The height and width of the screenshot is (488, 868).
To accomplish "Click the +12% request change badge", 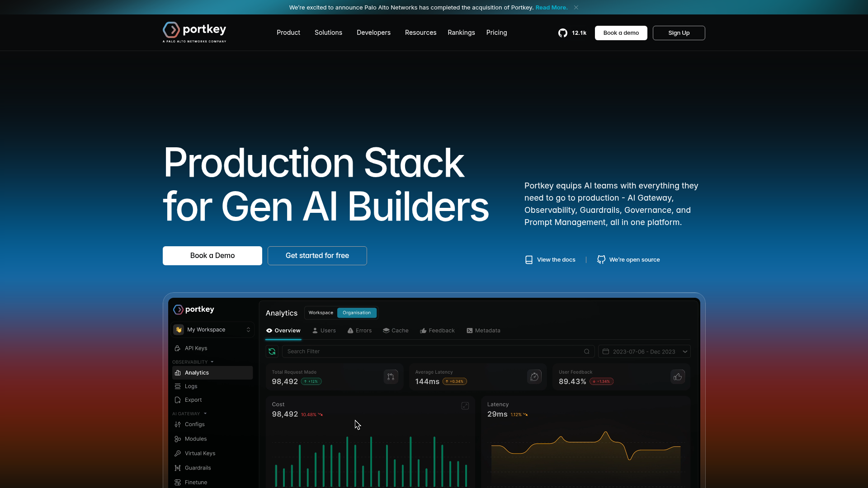I will [x=311, y=381].
